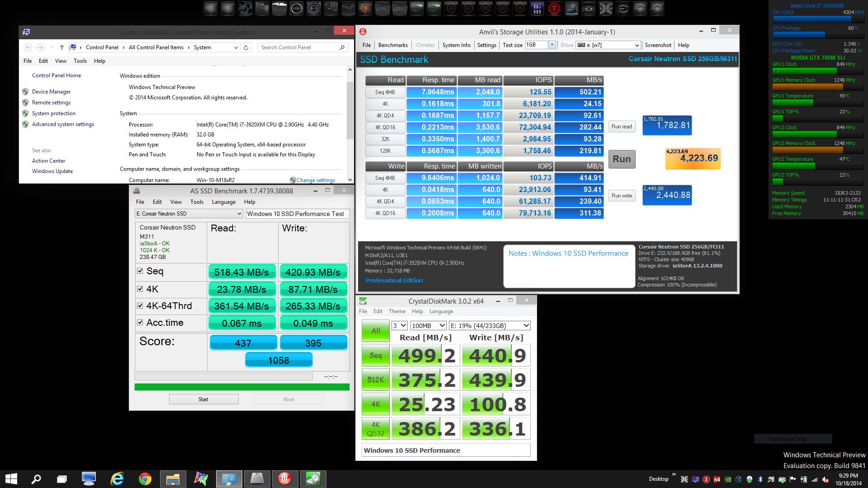Screen dimensions: 868x488
Task: Open the NVIDIA tray icon
Action: click(x=728, y=479)
